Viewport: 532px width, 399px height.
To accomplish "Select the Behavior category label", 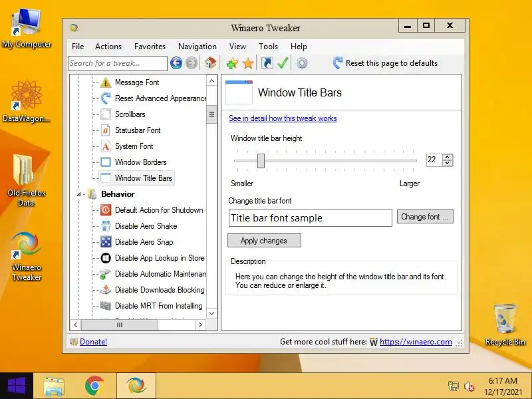I will coord(118,194).
